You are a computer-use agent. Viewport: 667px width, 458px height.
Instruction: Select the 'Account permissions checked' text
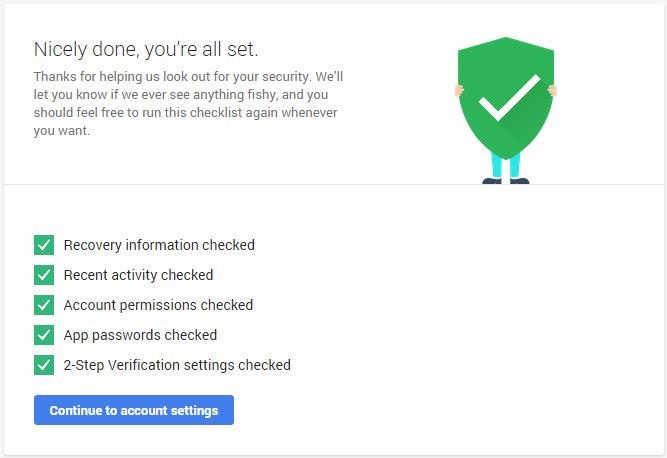[158, 305]
